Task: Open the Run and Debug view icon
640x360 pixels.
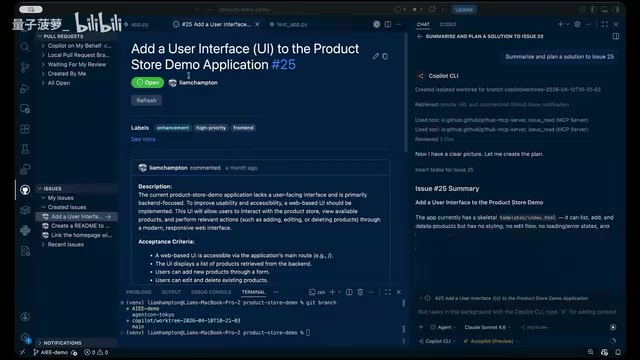Action: (25, 88)
